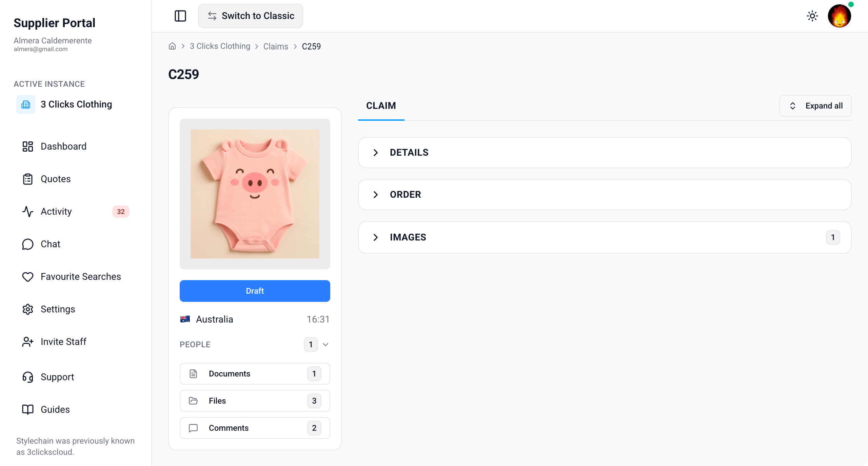Click the home breadcrumb icon
Screen dimensions: 868x466
(172, 46)
